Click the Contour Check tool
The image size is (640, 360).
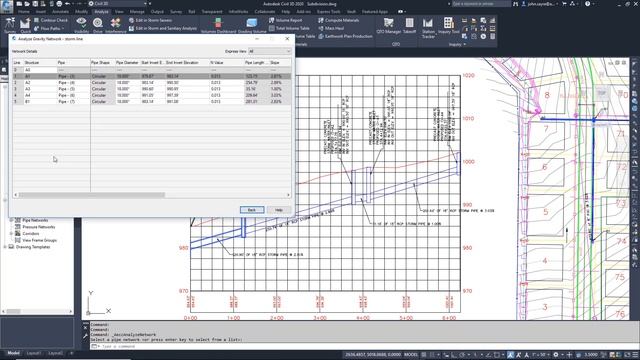click(x=51, y=20)
